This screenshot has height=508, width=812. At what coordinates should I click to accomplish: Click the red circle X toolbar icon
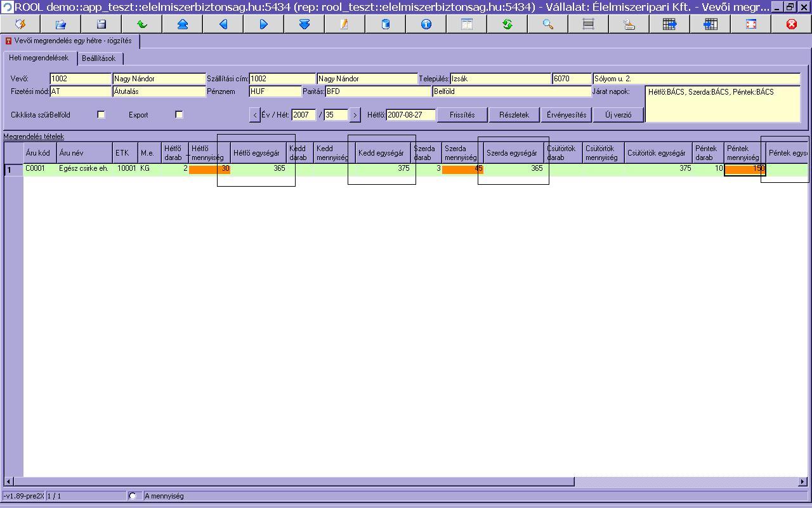(x=791, y=24)
